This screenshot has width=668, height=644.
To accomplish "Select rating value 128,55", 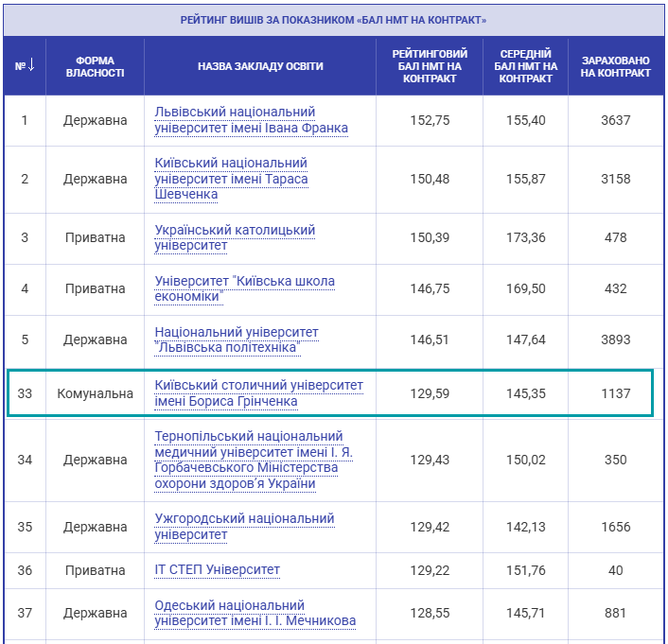I will [430, 614].
